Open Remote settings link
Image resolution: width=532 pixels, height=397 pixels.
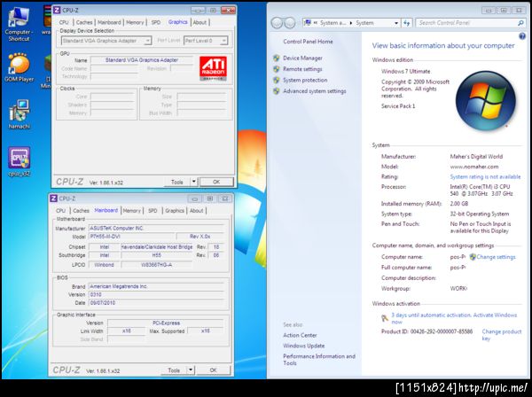(x=302, y=69)
